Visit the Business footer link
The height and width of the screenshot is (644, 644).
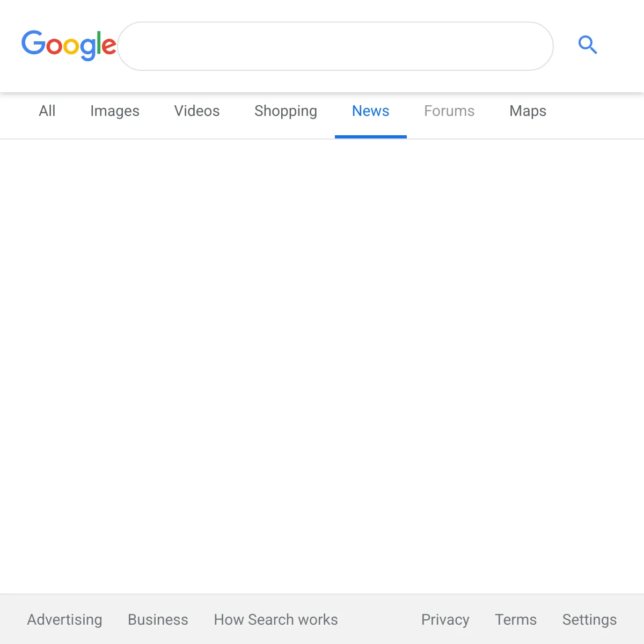click(158, 619)
